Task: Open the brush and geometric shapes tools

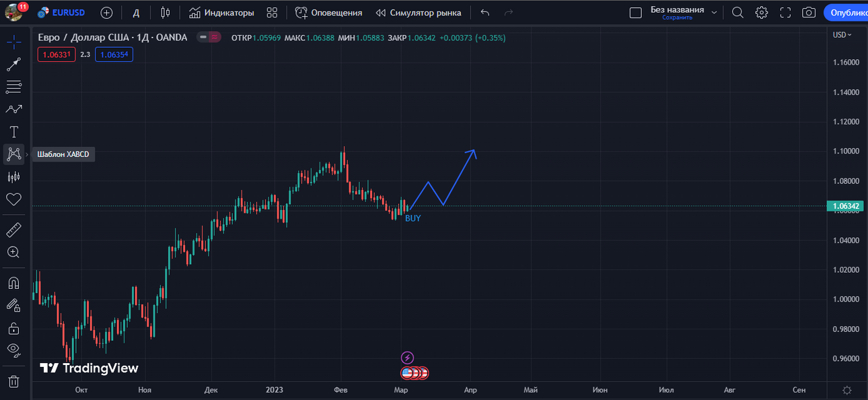Action: 13,109
